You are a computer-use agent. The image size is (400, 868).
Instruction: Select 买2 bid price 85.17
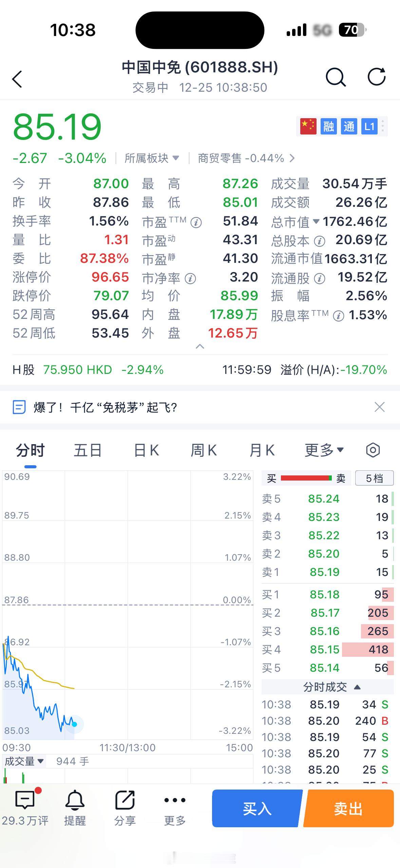[x=327, y=613]
